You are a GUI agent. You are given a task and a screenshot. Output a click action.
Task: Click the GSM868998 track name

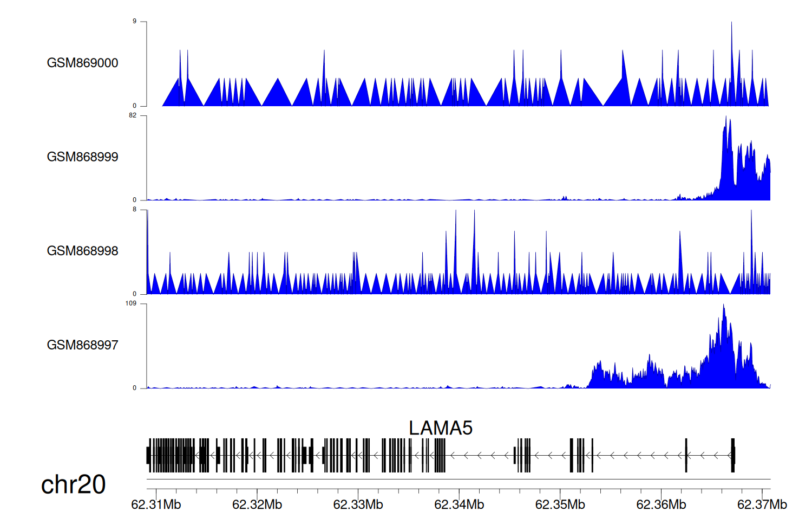point(82,251)
